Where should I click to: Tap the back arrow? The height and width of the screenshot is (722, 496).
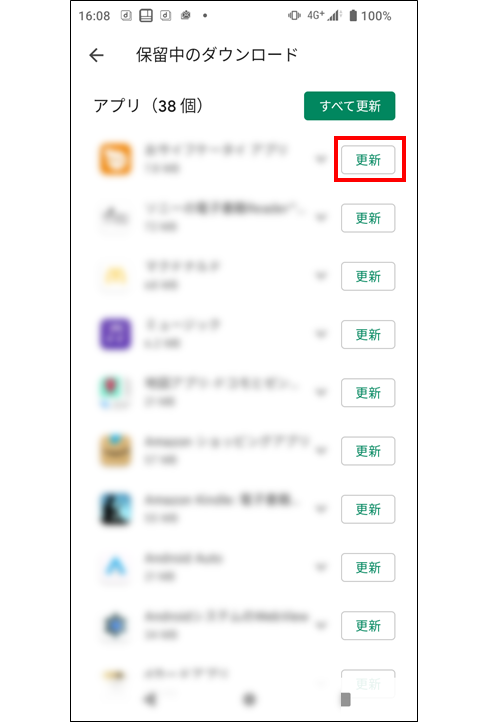coord(96,55)
